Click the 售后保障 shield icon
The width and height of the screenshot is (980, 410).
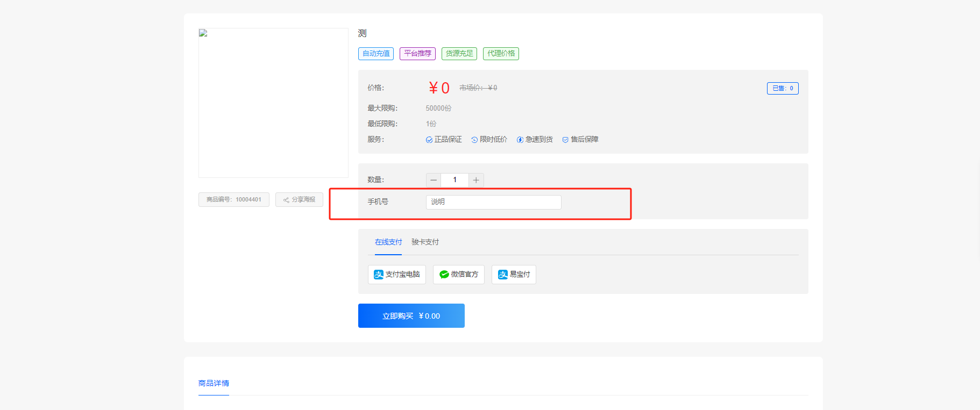(x=565, y=140)
